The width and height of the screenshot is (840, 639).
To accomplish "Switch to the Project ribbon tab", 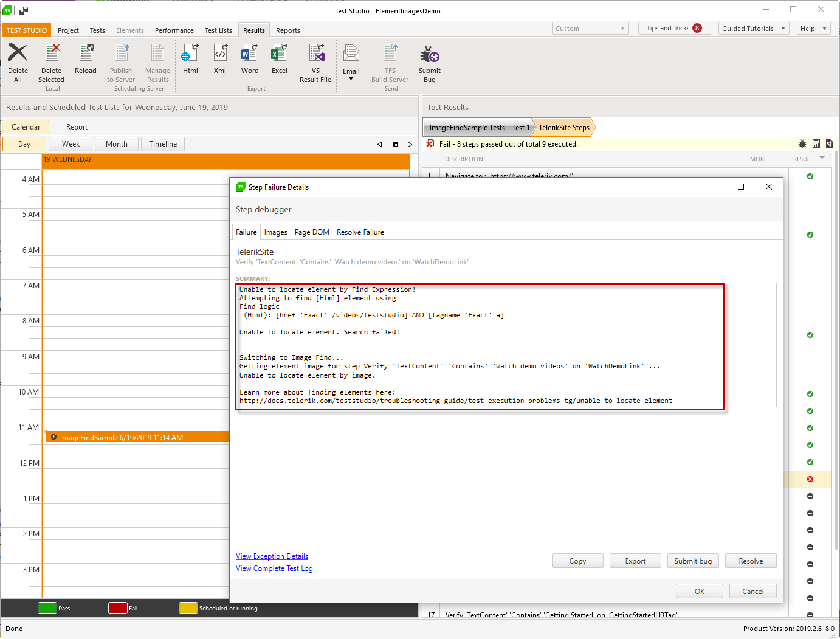I will [68, 30].
